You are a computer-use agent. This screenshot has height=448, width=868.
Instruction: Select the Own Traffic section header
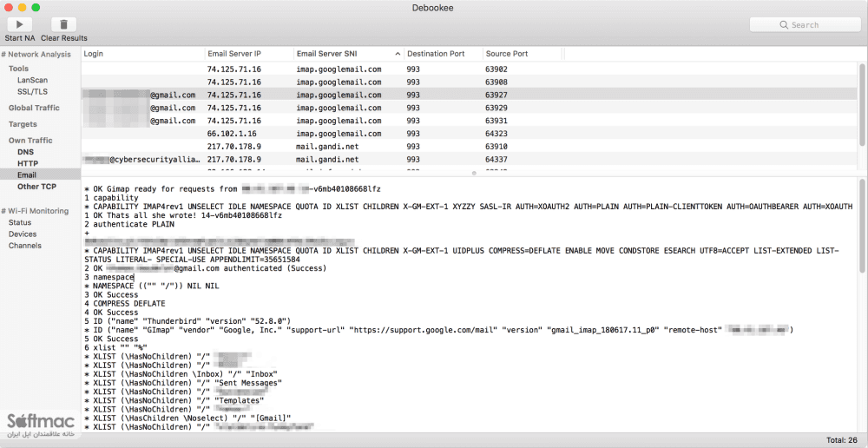(x=30, y=141)
